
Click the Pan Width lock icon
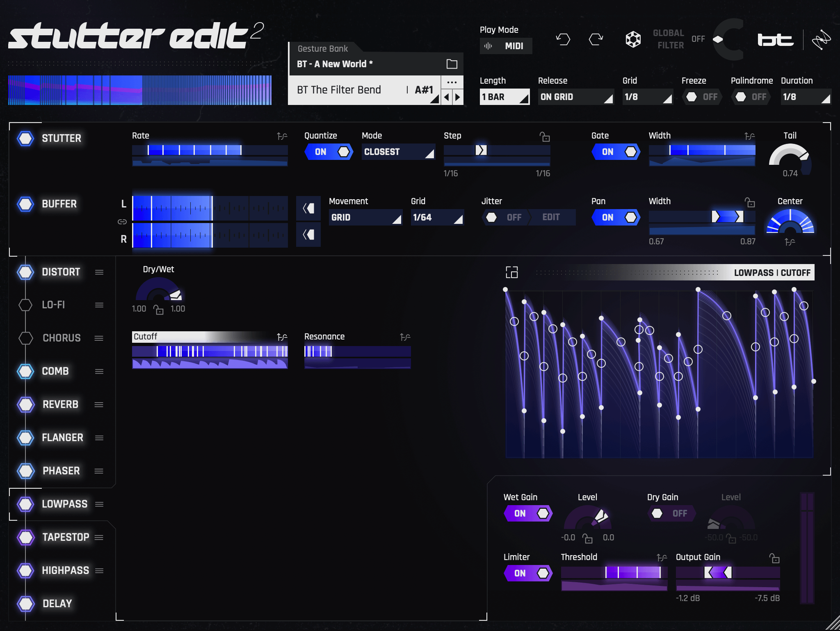point(750,202)
